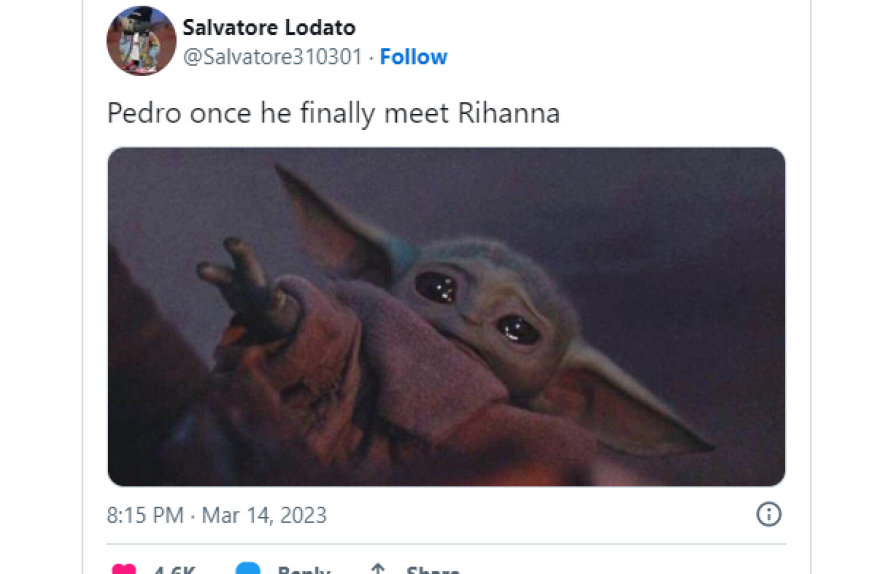Click the Mar 14, 2023 date
Screen dimensions: 880x574
coord(264,516)
